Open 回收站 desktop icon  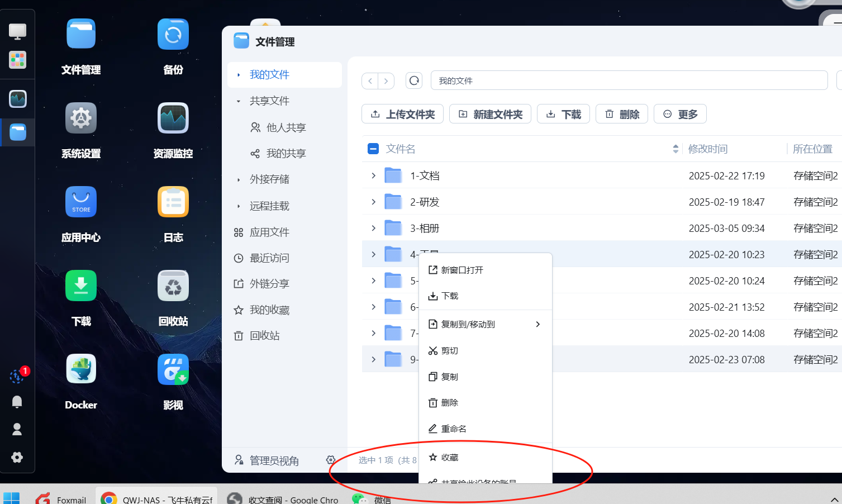click(x=173, y=286)
